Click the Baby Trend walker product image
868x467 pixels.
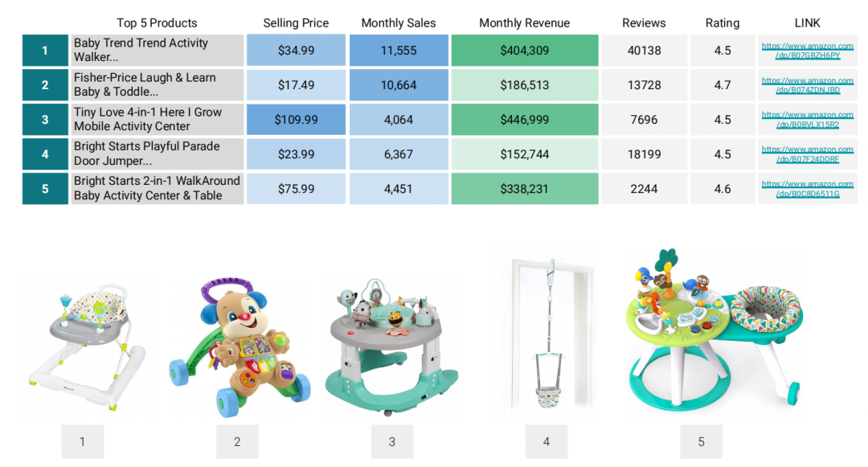point(86,347)
